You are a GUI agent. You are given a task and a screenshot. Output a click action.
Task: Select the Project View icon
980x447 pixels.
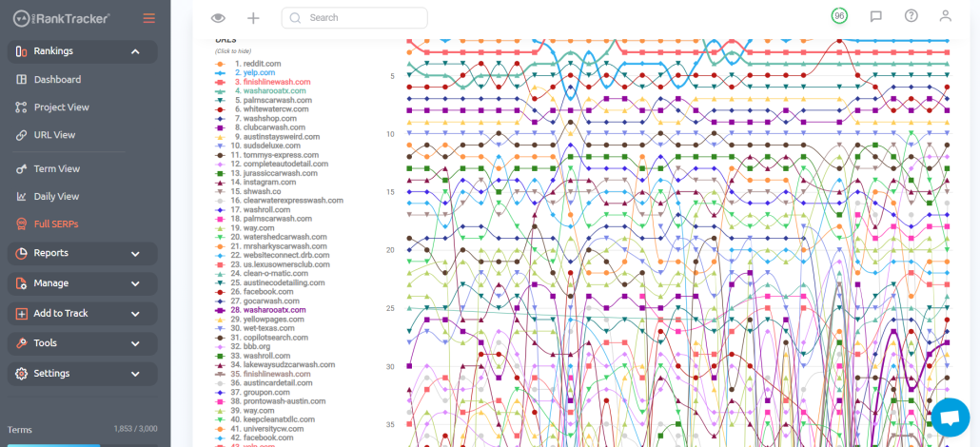[x=21, y=107]
